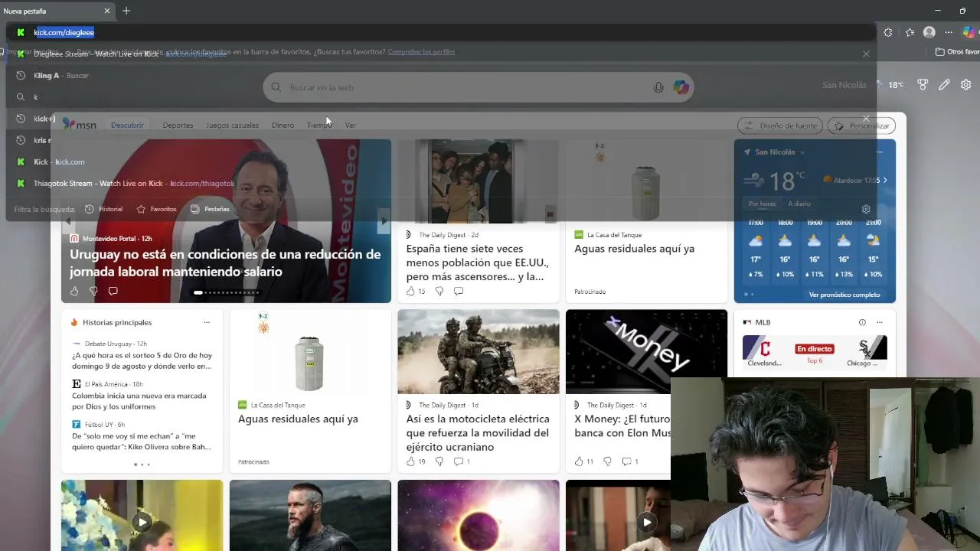Open more options on weather card

(x=880, y=152)
